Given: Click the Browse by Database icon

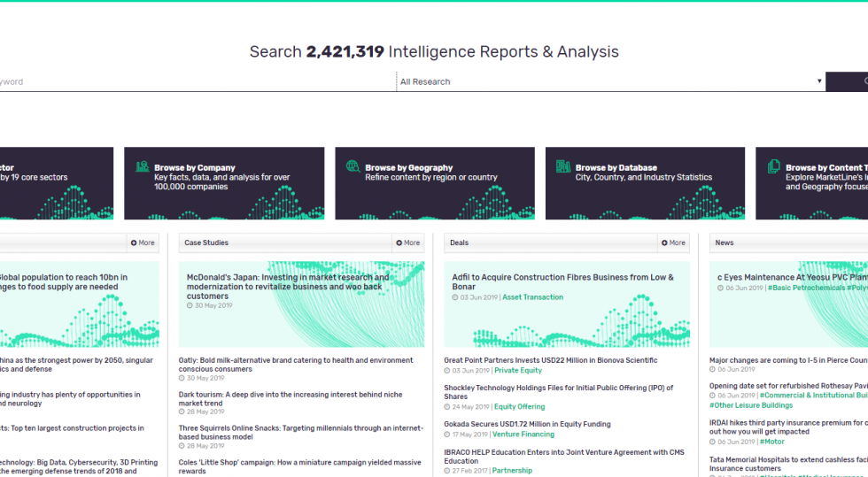Looking at the screenshot, I should coord(563,166).
